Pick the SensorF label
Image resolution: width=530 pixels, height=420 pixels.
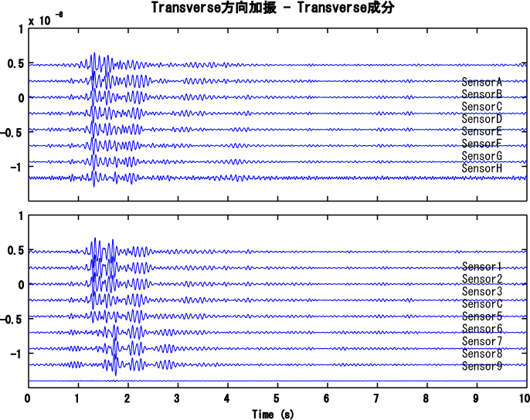482,144
